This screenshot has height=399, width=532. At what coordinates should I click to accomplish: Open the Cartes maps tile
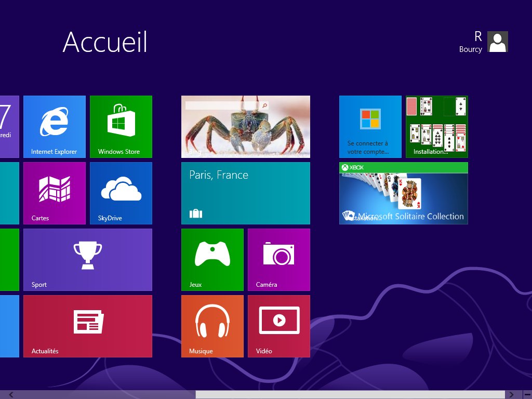click(x=54, y=193)
